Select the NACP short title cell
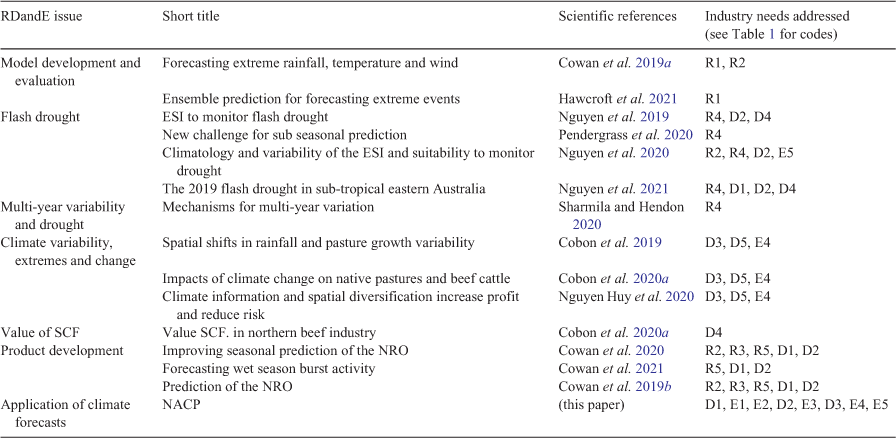This screenshot has height=438, width=896. pos(177,405)
